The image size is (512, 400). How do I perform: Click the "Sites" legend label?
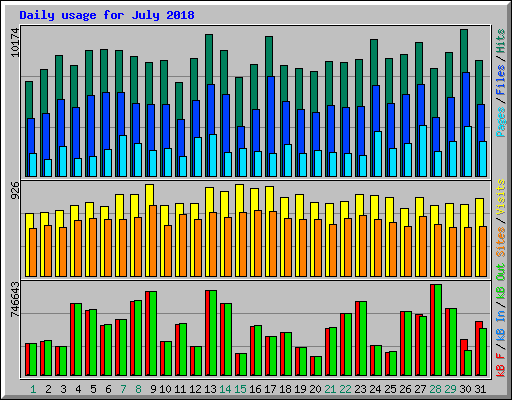coord(501,242)
